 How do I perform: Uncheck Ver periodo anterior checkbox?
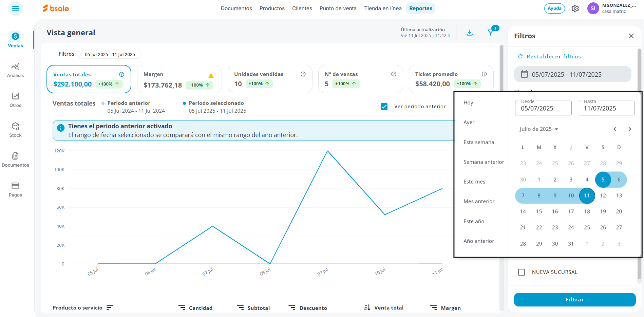pyautogui.click(x=384, y=107)
